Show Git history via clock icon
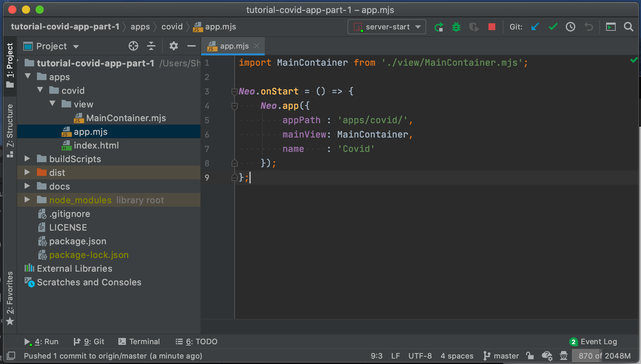Image resolution: width=641 pixels, height=364 pixels. (570, 27)
